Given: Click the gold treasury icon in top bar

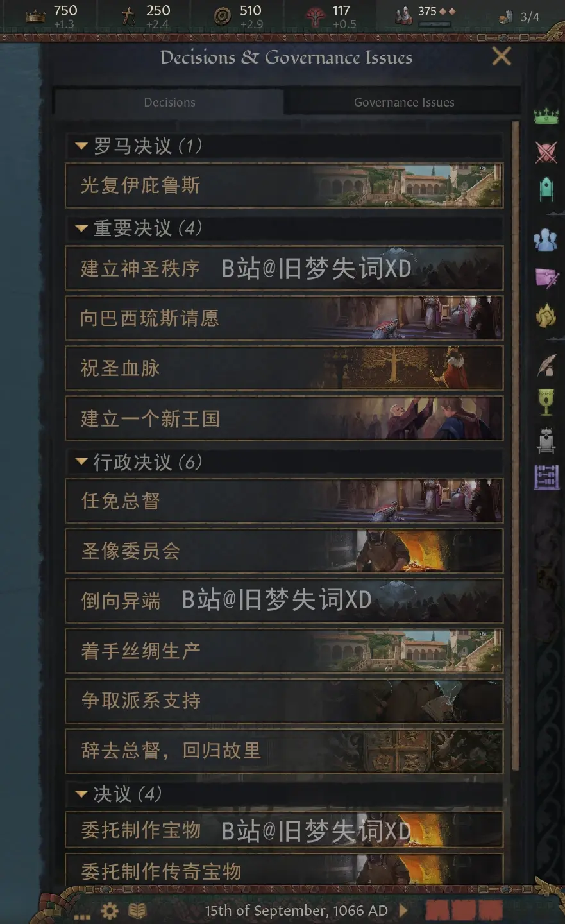Looking at the screenshot, I should pos(35,16).
